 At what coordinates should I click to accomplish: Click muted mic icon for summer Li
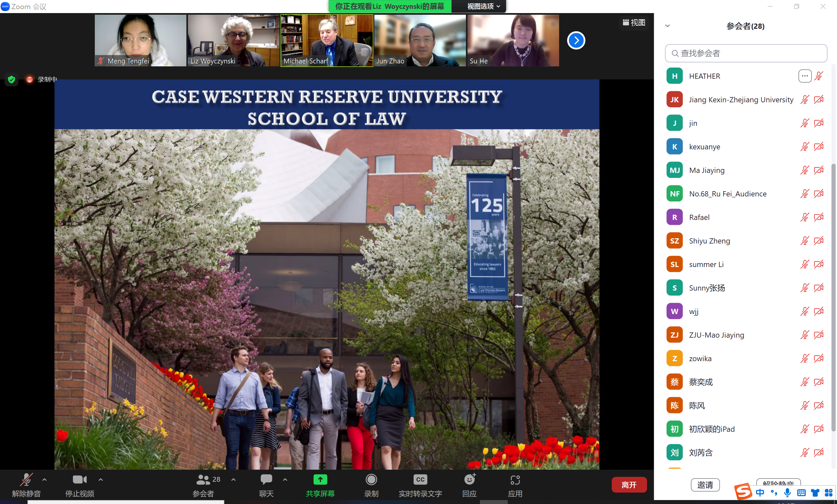pyautogui.click(x=804, y=264)
